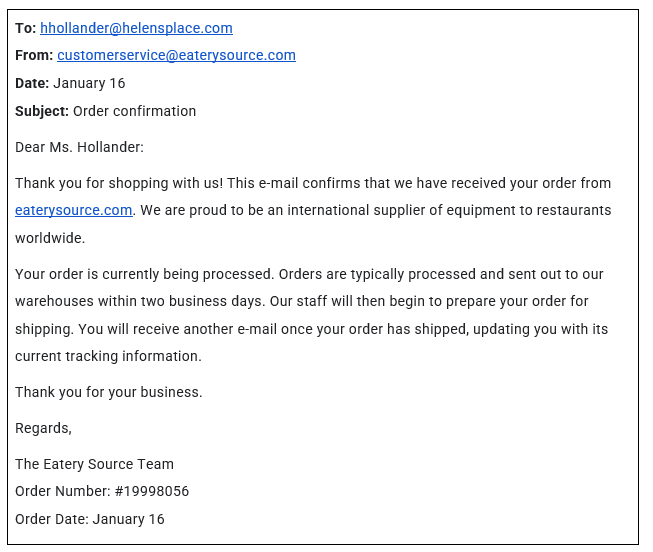Select the "Date:" header label
Image resolution: width=653 pixels, height=552 pixels.
(32, 83)
